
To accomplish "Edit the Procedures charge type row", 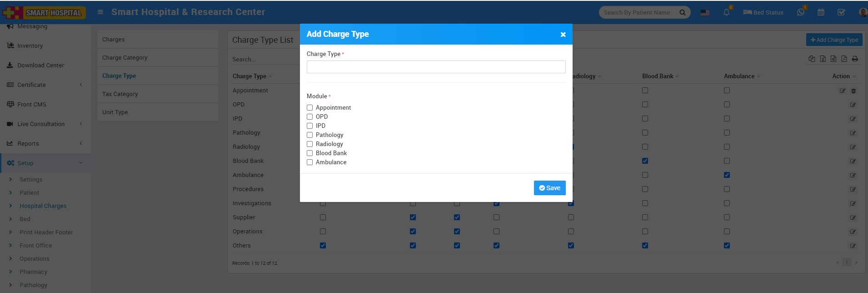I will pos(853,190).
